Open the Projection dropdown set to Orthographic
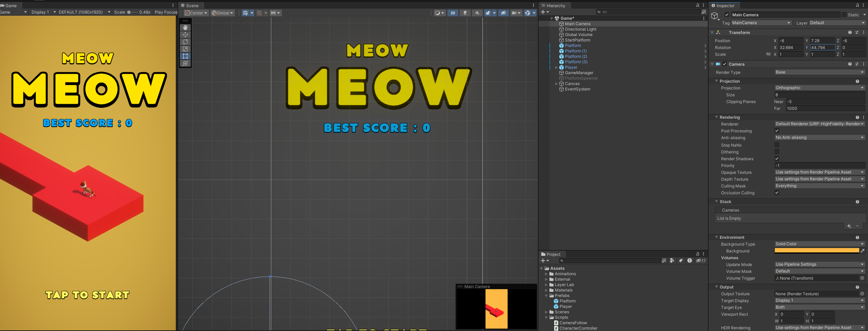 point(820,88)
